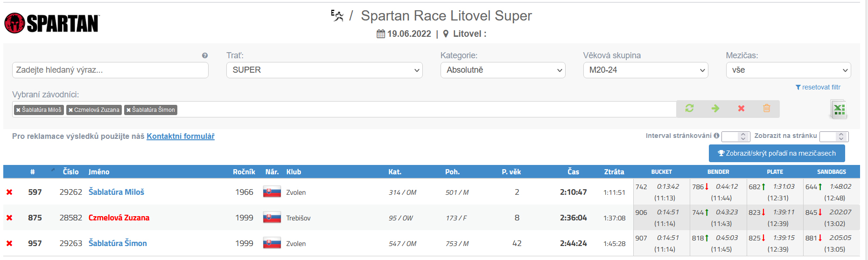Click the orange trash bin icon
This screenshot has width=868, height=260.
[x=767, y=108]
